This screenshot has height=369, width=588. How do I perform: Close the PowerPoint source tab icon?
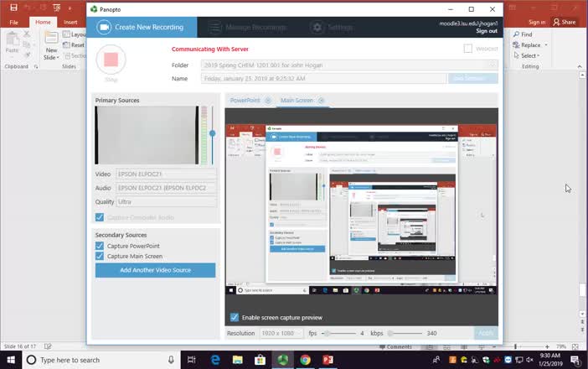(x=268, y=101)
